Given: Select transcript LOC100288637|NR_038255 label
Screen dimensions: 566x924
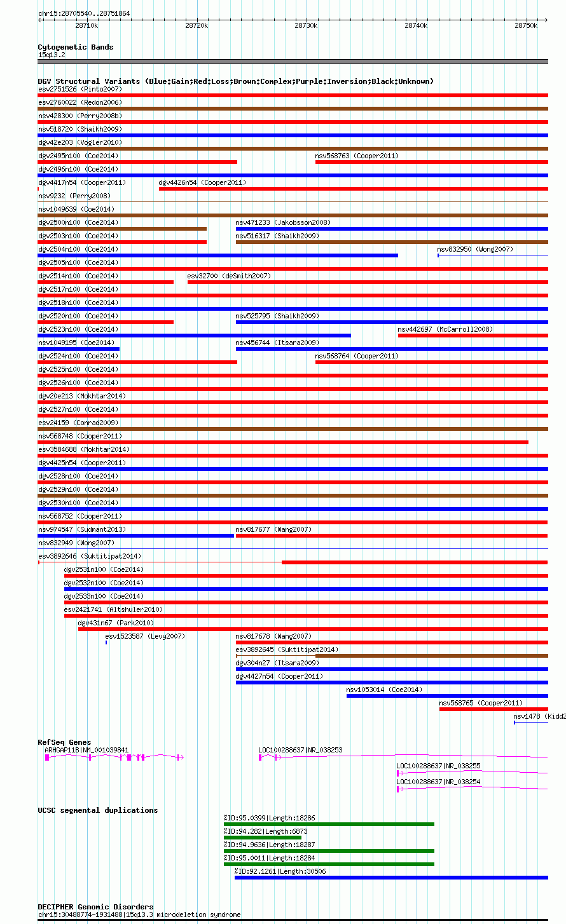Looking at the screenshot, I should (x=438, y=766).
